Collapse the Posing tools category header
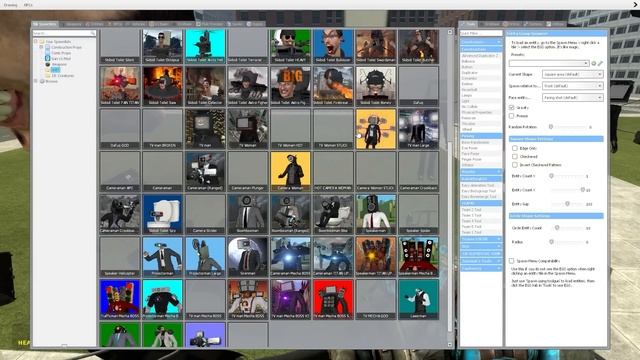Screen dimensions: 640x360 pyautogui.click(x=481, y=136)
